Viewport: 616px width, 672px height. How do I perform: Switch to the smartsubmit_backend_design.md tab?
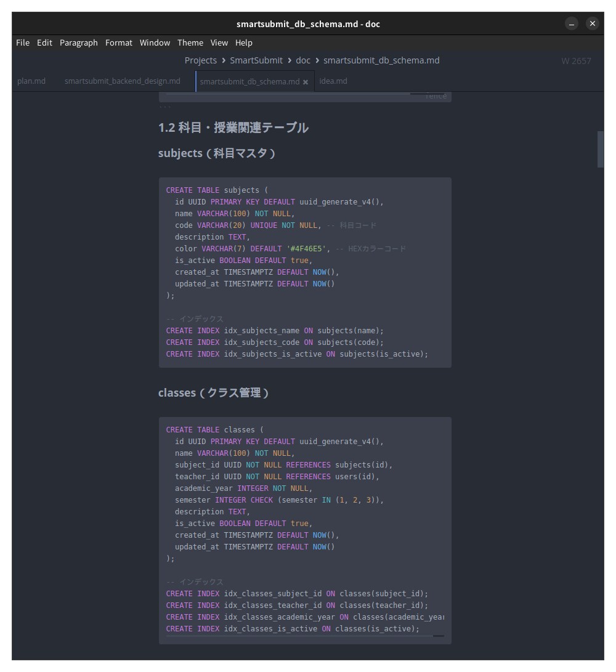coord(123,81)
